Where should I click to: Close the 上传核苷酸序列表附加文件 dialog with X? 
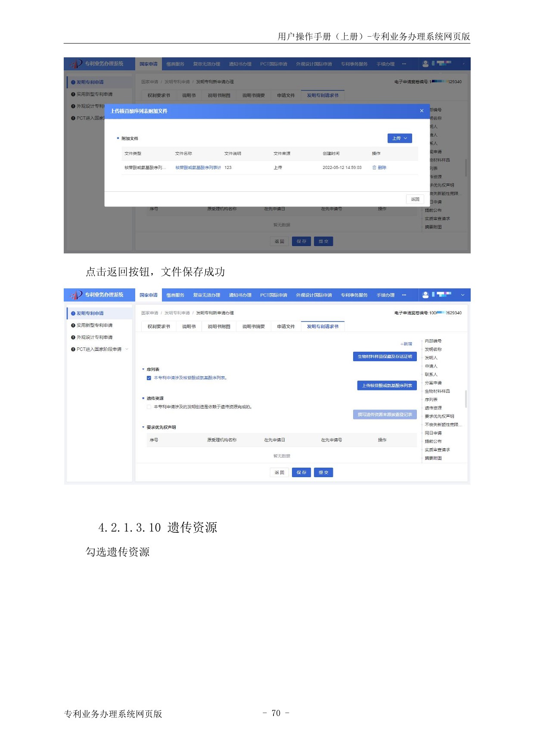[x=422, y=111]
